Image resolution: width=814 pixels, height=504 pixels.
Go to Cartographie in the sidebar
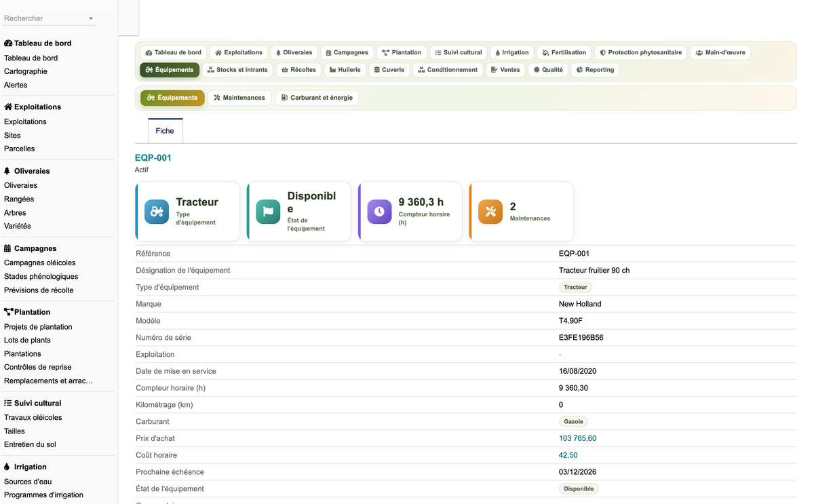[x=26, y=71]
